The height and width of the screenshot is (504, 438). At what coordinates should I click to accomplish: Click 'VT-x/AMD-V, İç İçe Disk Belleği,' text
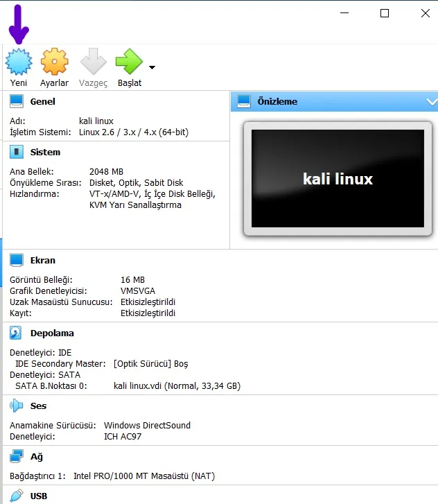(152, 194)
